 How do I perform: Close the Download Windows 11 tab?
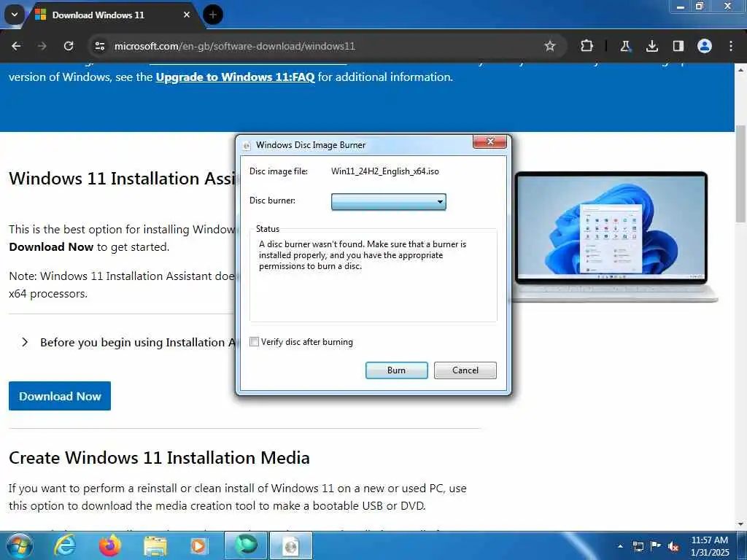point(187,15)
